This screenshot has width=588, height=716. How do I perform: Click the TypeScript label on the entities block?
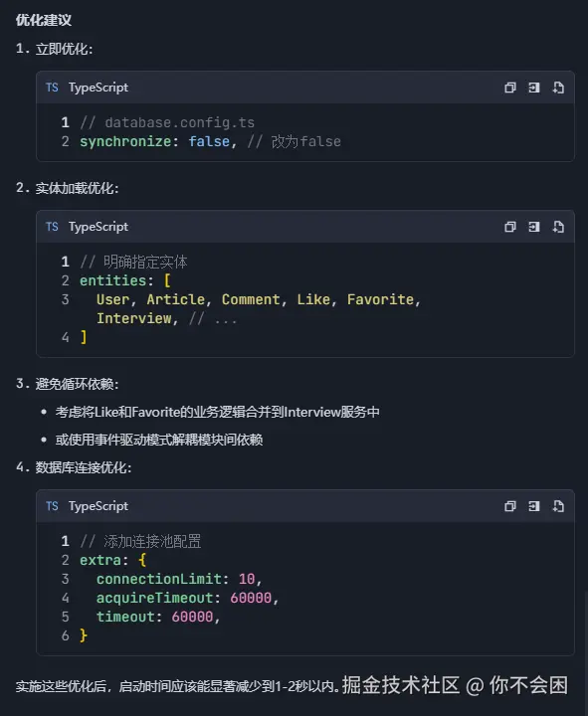(x=98, y=227)
